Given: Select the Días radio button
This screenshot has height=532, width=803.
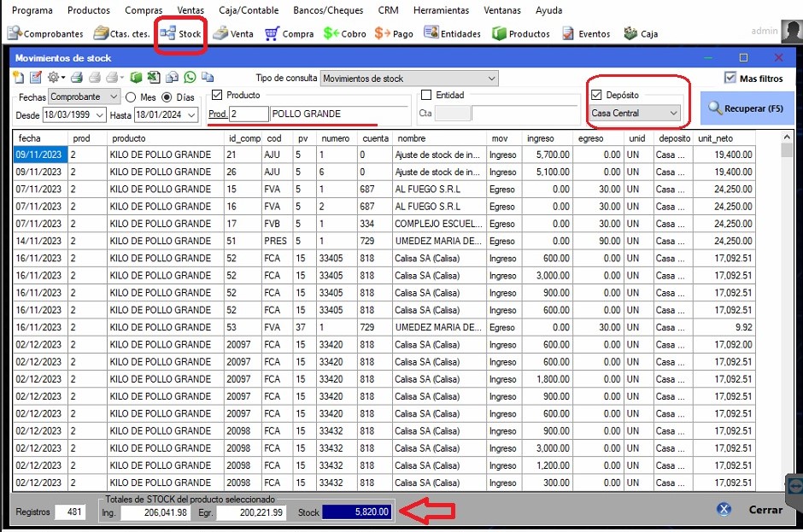Looking at the screenshot, I should pos(167,96).
